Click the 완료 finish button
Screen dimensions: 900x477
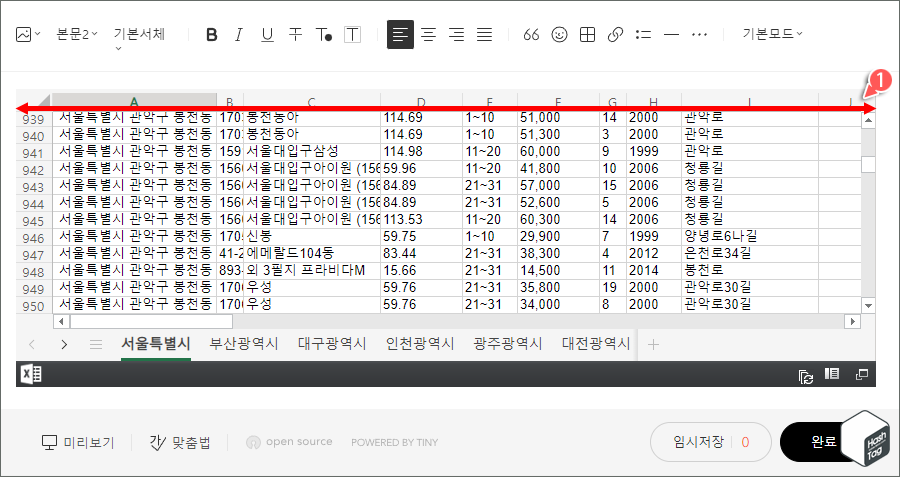(823, 442)
